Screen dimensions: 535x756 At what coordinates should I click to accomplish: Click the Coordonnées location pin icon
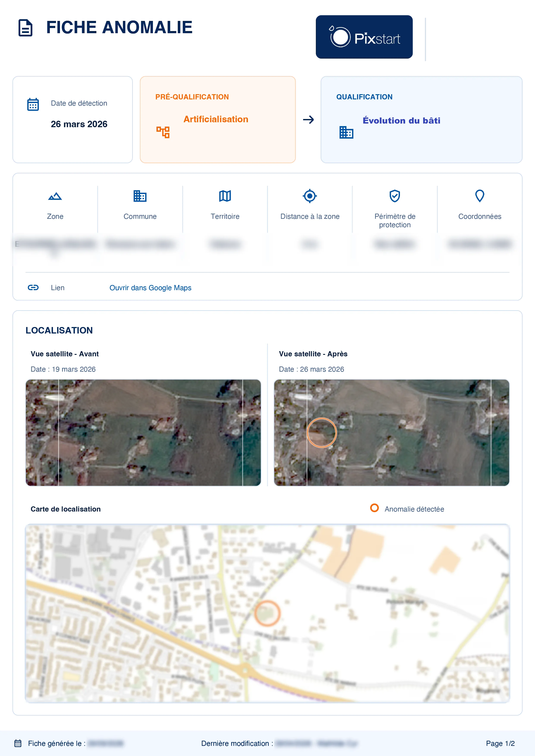coord(480,196)
